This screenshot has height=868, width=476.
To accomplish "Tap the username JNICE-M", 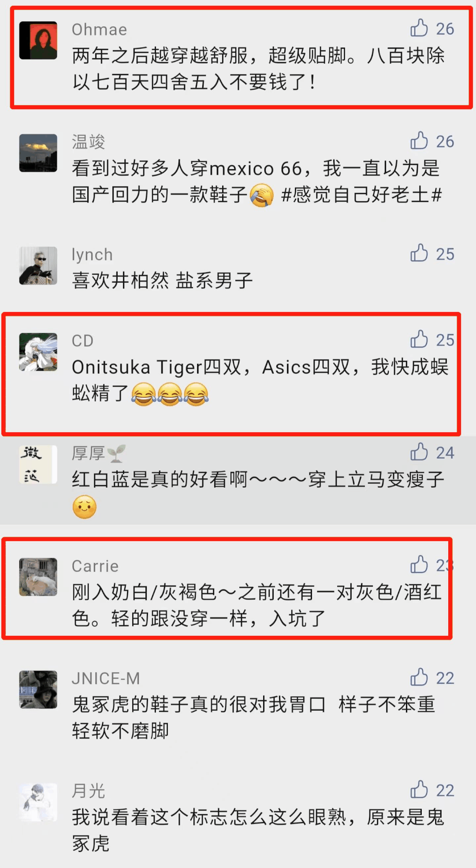I will [x=106, y=678].
